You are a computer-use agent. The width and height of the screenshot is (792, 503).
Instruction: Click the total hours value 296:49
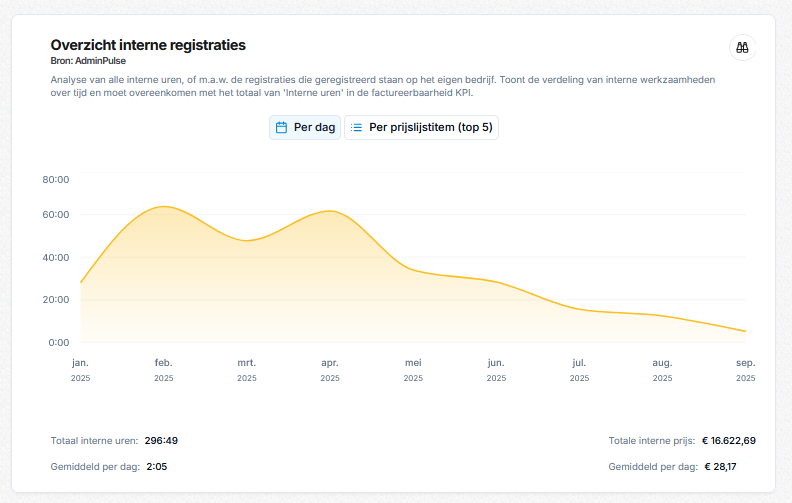161,440
